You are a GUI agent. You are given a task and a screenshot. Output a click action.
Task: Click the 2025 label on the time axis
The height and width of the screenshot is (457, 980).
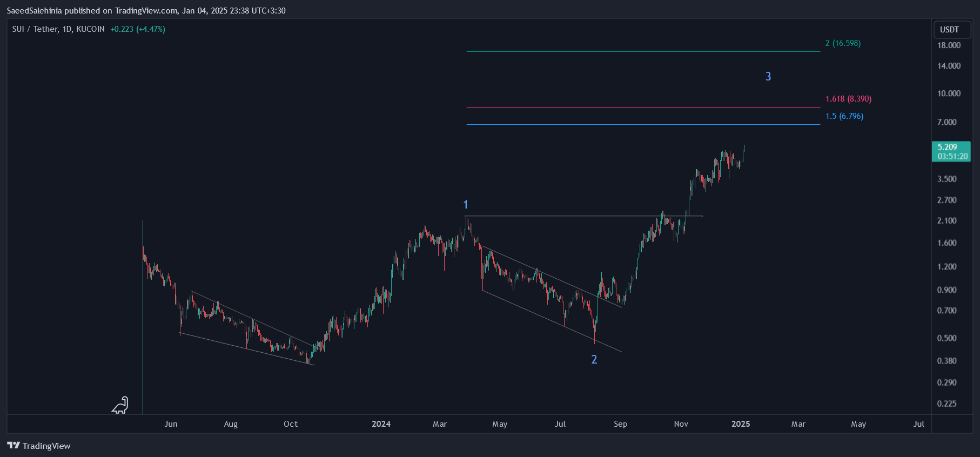point(741,424)
